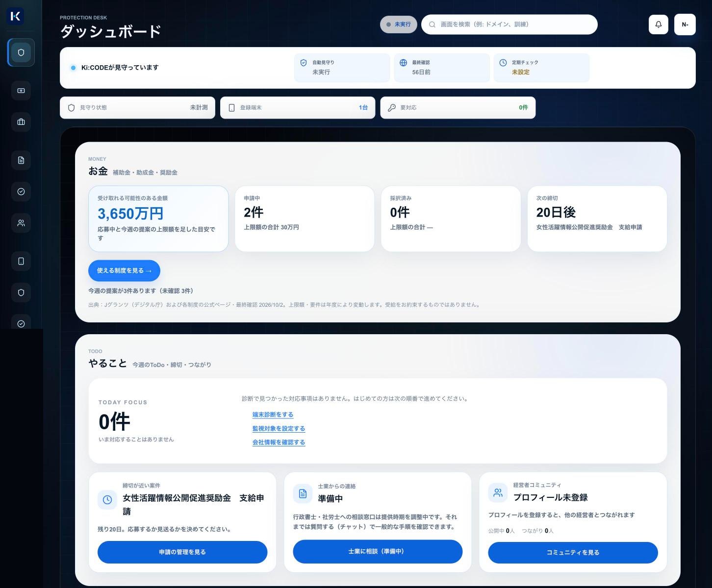
Task: Click the 採択済み 0件 card
Action: point(451,219)
